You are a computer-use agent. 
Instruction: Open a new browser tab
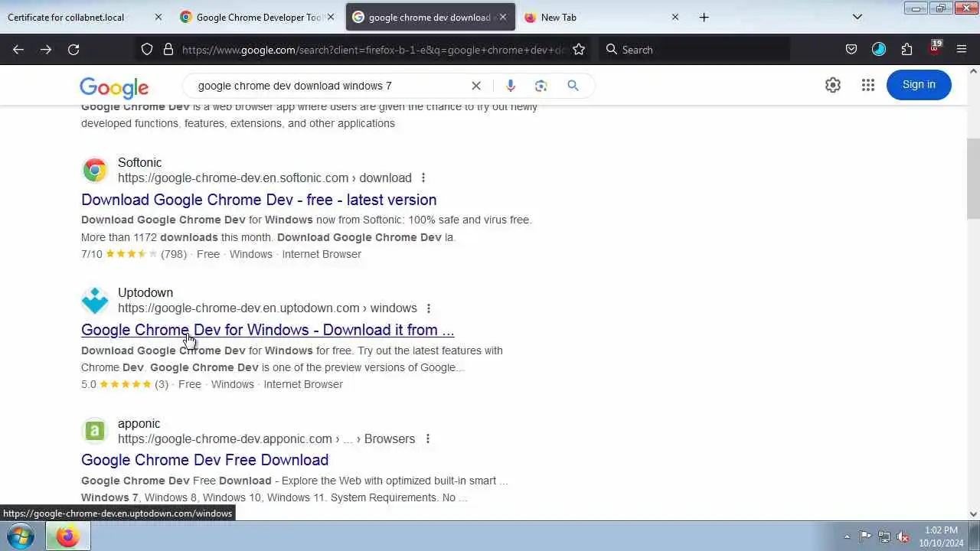click(704, 17)
